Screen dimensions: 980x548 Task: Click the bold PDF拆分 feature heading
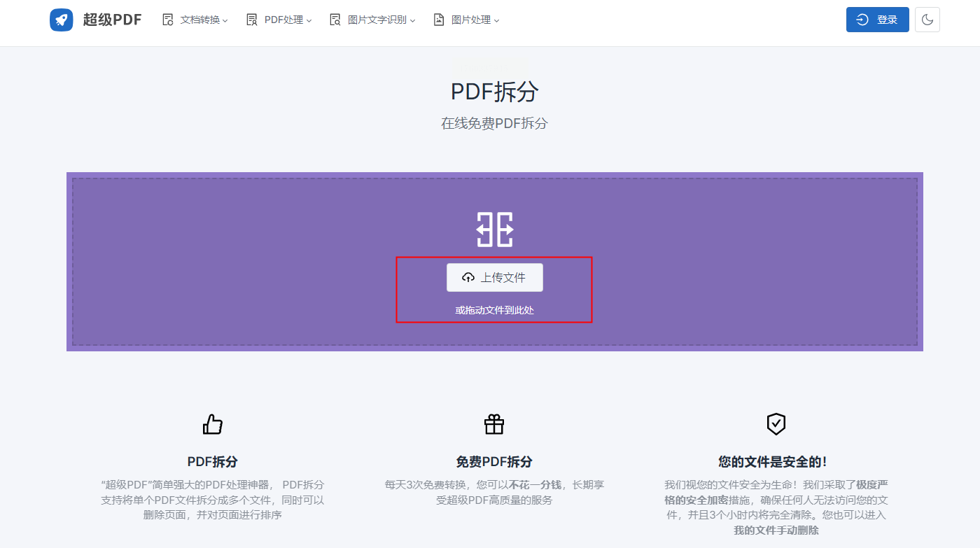coord(213,462)
